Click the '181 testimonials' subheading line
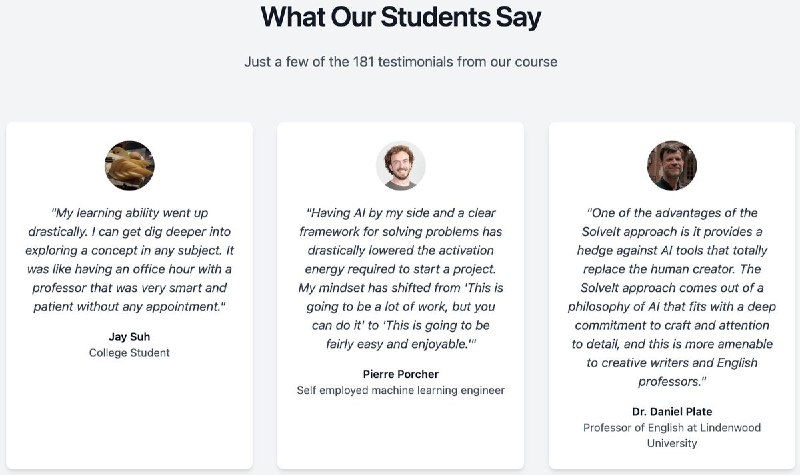 point(400,62)
